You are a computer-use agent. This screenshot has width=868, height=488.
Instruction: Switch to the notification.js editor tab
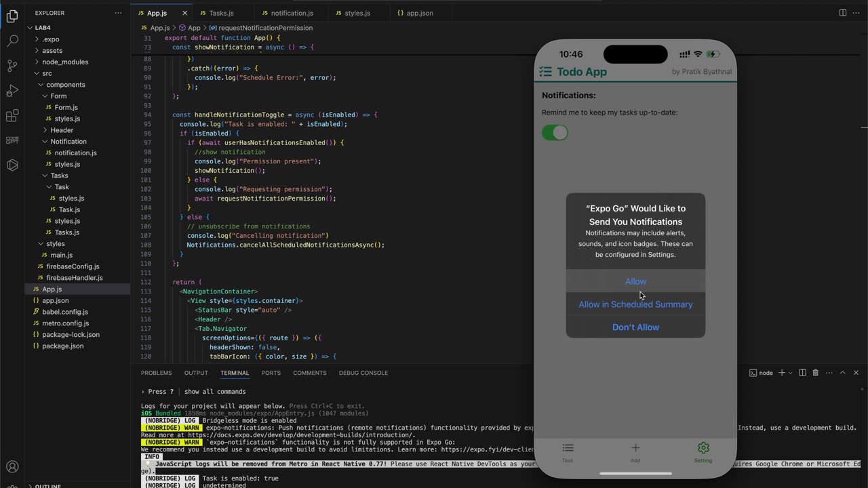click(292, 13)
